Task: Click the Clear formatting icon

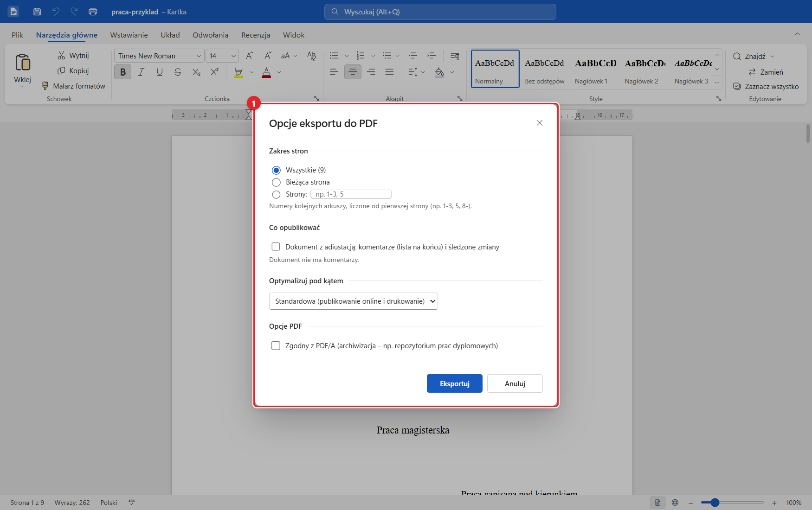Action: coord(311,56)
